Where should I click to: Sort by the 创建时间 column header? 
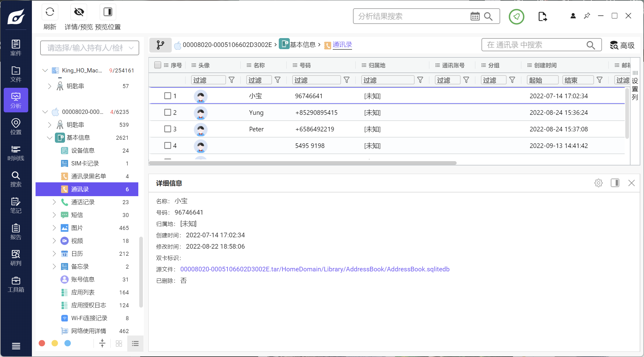(x=545, y=65)
